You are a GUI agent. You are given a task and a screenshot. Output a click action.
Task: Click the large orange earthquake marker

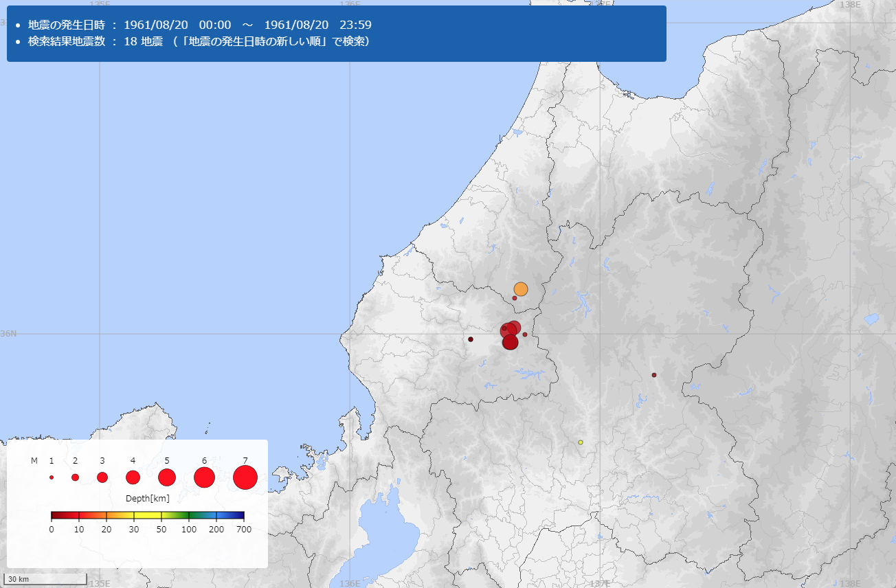(x=521, y=289)
